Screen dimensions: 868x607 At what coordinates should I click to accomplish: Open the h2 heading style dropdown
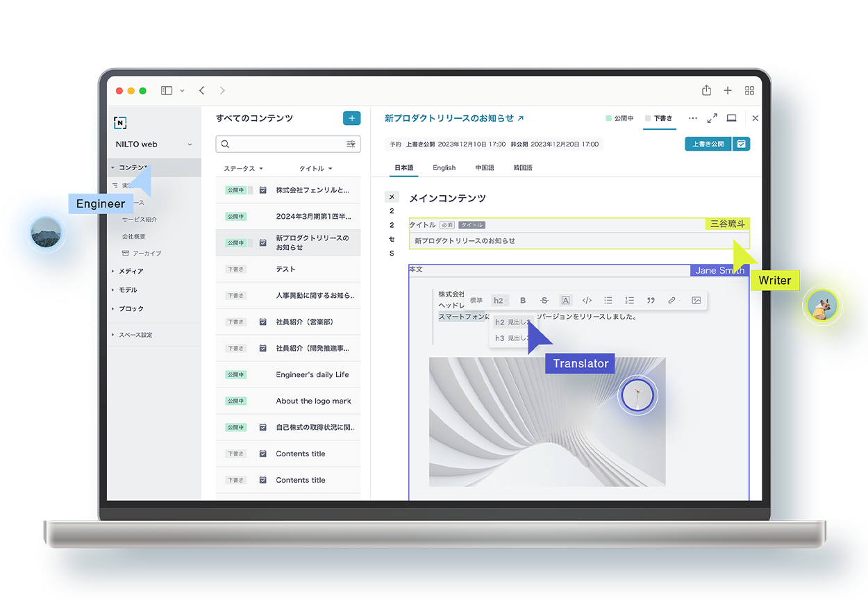coord(501,300)
